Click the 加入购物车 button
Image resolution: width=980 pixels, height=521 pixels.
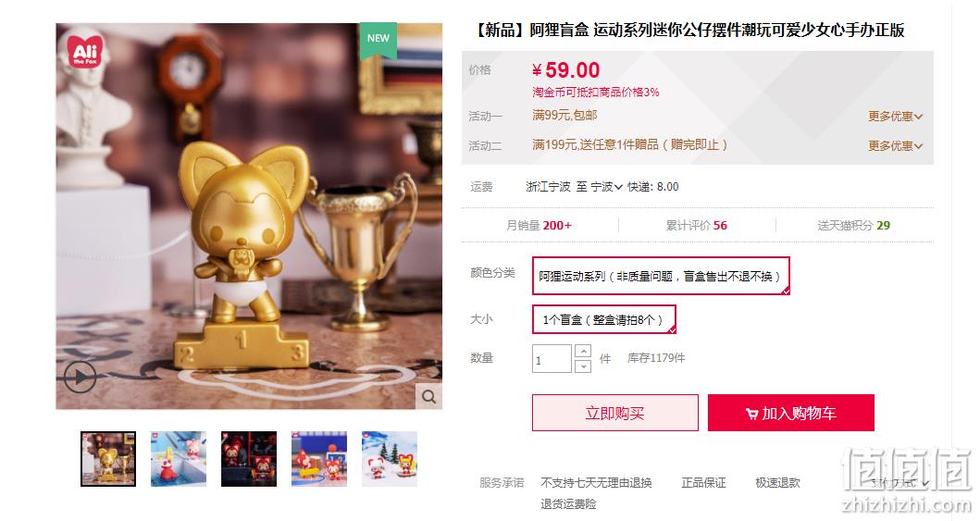tap(790, 413)
